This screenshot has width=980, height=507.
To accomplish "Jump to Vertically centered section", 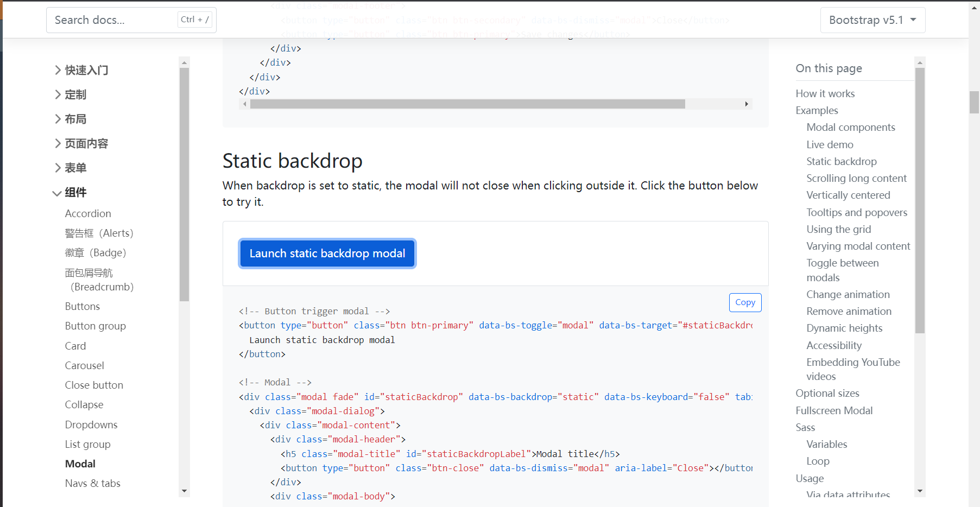I will [x=849, y=195].
